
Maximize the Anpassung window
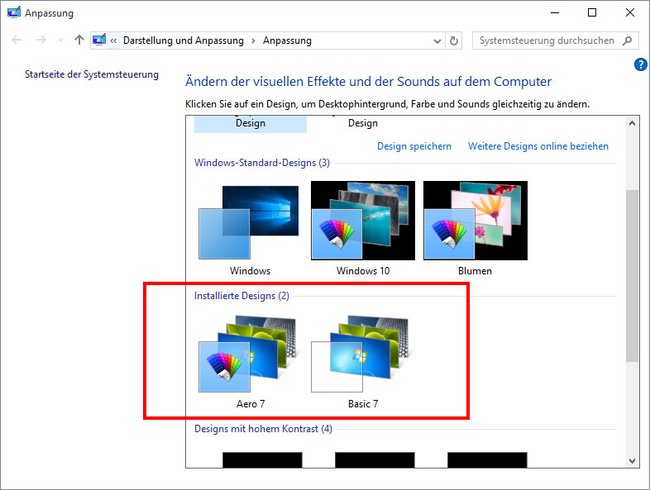[x=592, y=13]
